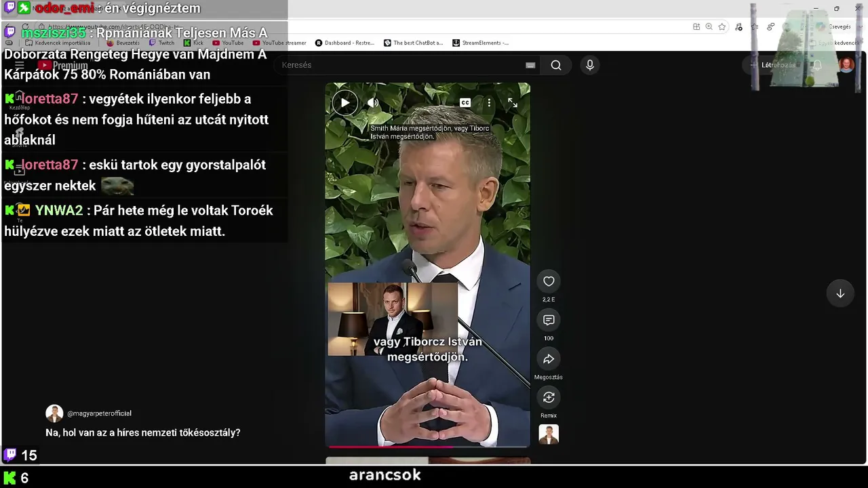Open Kedvencek importálása bookmark
Image resolution: width=868 pixels, height=488 pixels.
[57, 43]
